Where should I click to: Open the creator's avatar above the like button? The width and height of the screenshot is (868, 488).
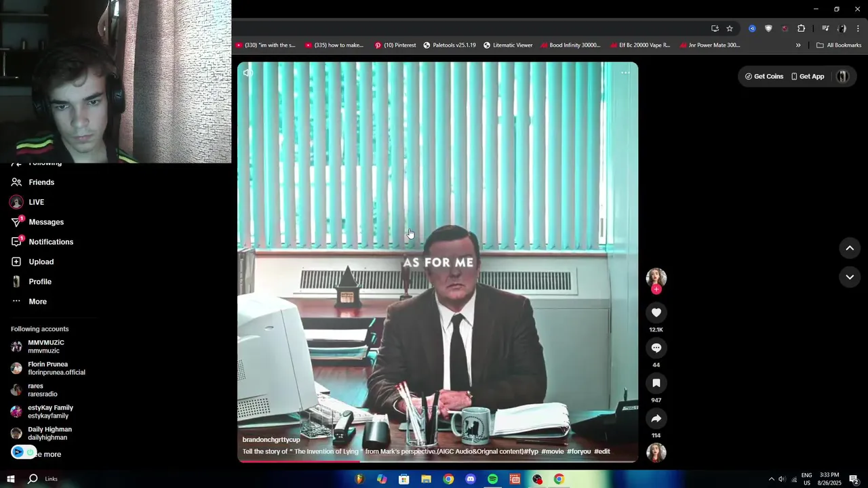click(x=656, y=277)
